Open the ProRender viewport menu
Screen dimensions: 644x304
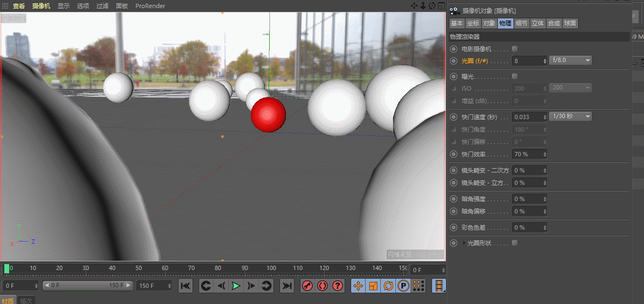coord(150,6)
